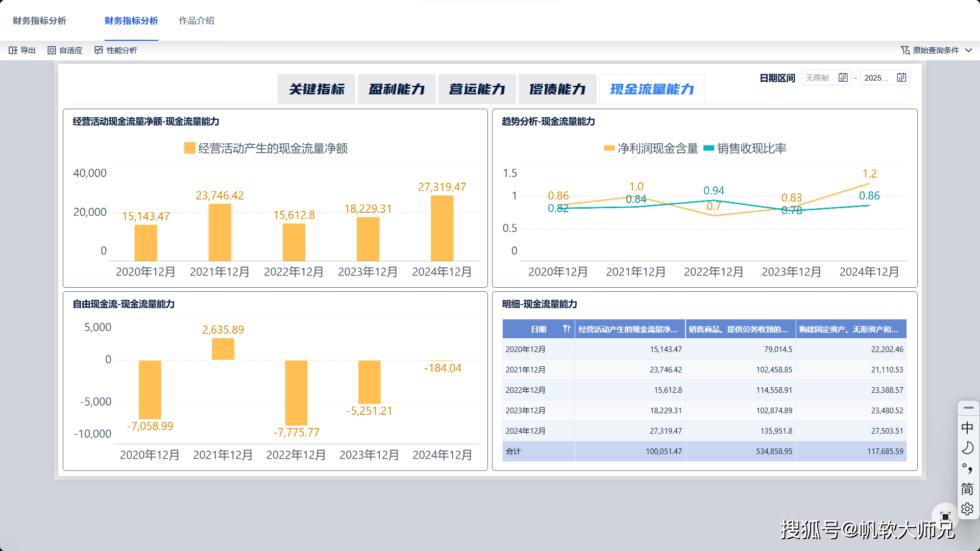The height and width of the screenshot is (551, 980).
Task: Switch to the 盈利能力 tab
Action: click(x=397, y=89)
